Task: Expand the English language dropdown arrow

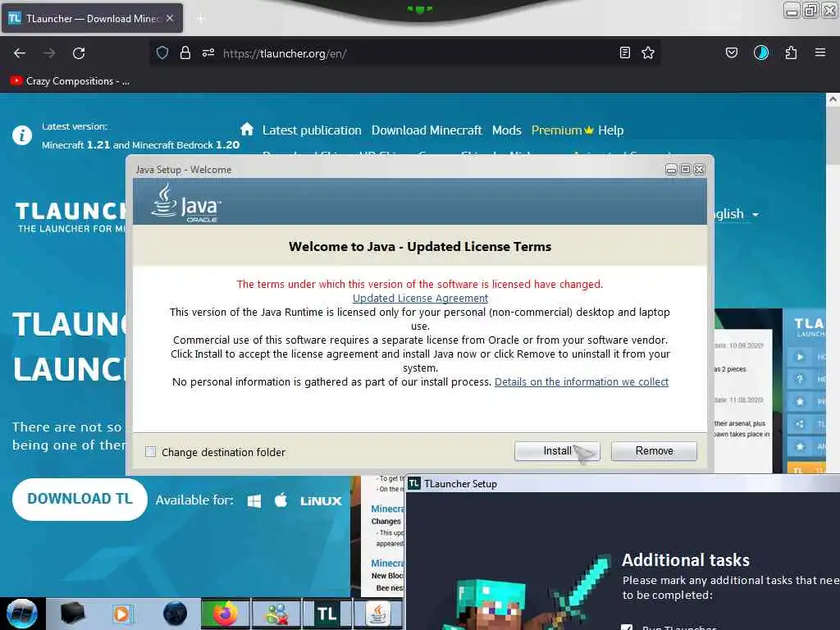Action: (x=756, y=214)
